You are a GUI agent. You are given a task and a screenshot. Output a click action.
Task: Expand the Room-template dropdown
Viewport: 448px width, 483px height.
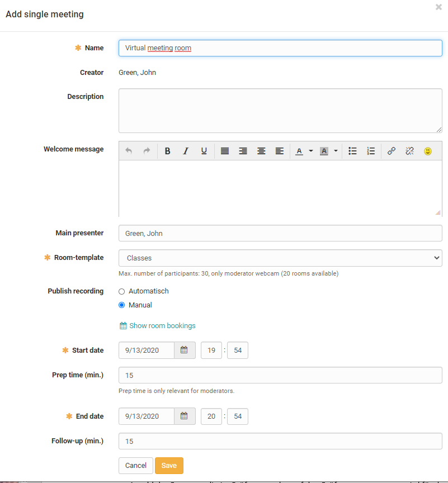pos(280,258)
